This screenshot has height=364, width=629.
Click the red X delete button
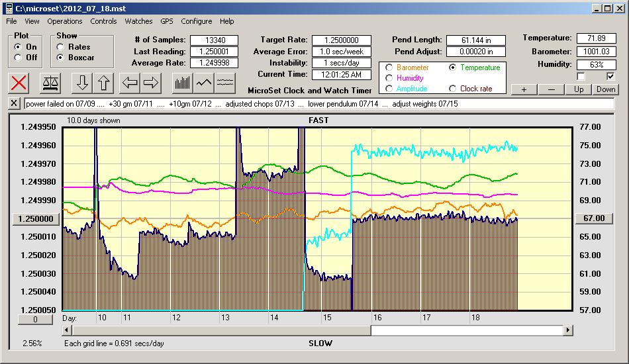(19, 83)
